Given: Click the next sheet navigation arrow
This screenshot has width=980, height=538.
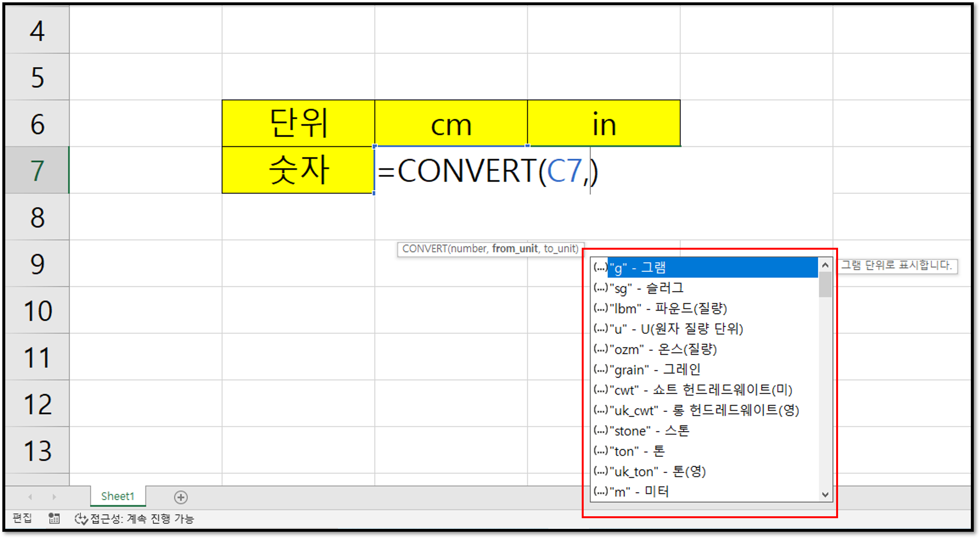Looking at the screenshot, I should click(54, 497).
